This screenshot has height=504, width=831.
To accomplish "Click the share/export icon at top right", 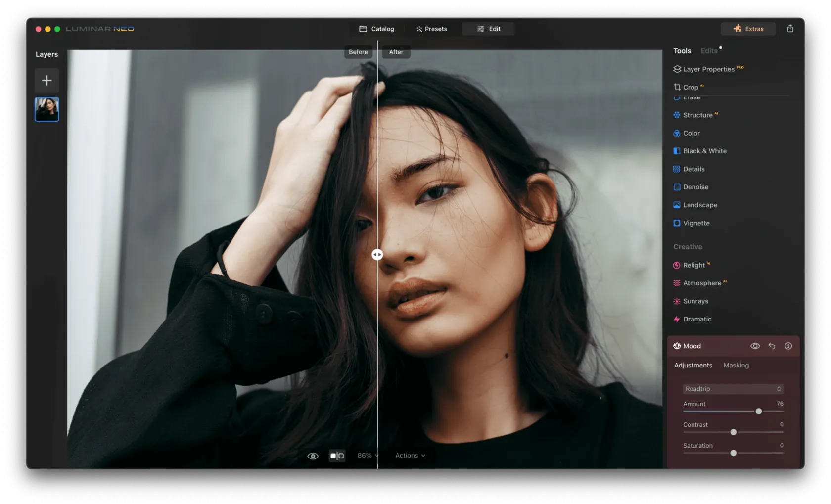I will [x=790, y=29].
